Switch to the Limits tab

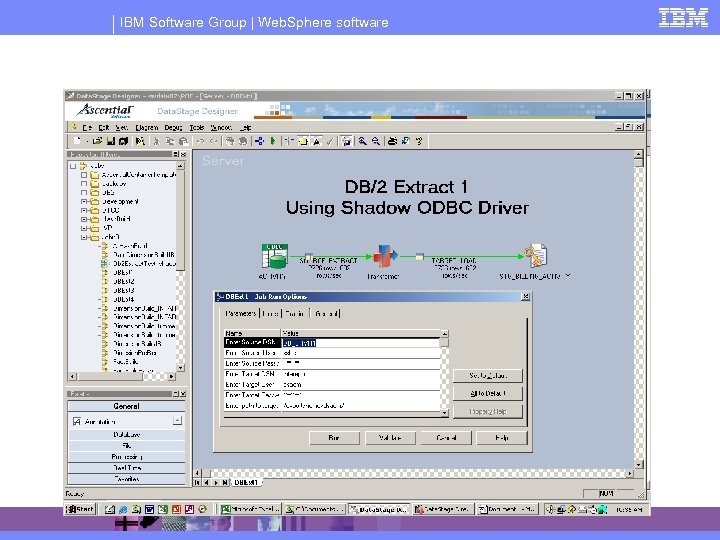coord(270,314)
